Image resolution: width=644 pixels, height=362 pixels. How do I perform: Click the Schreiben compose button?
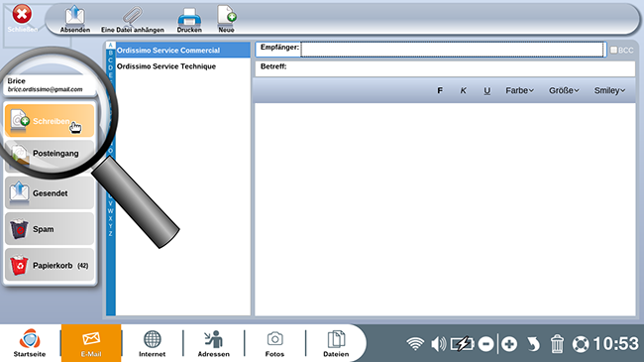point(50,121)
